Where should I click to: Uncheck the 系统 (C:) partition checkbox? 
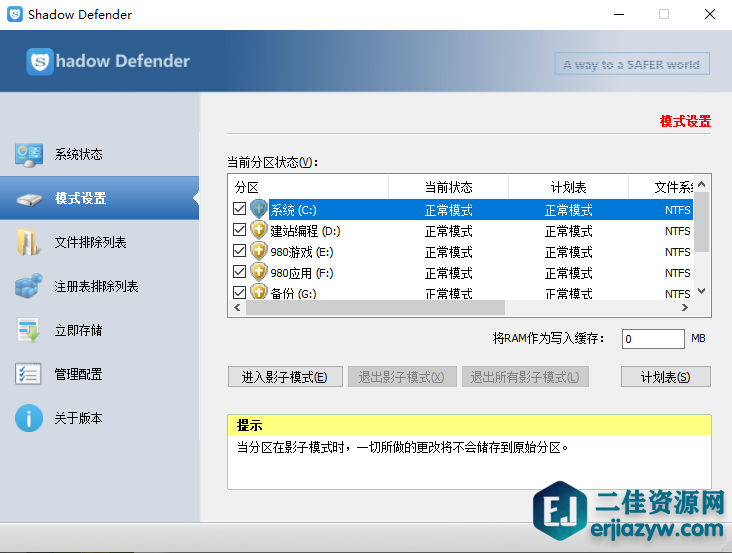pos(239,209)
